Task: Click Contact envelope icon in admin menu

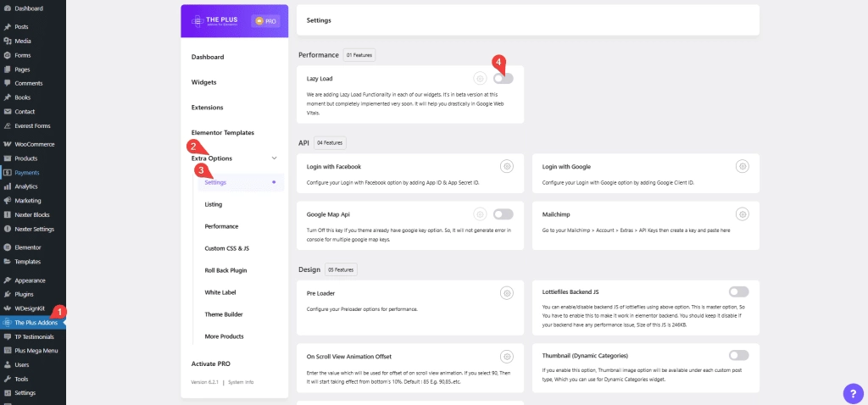Action: pos(7,112)
